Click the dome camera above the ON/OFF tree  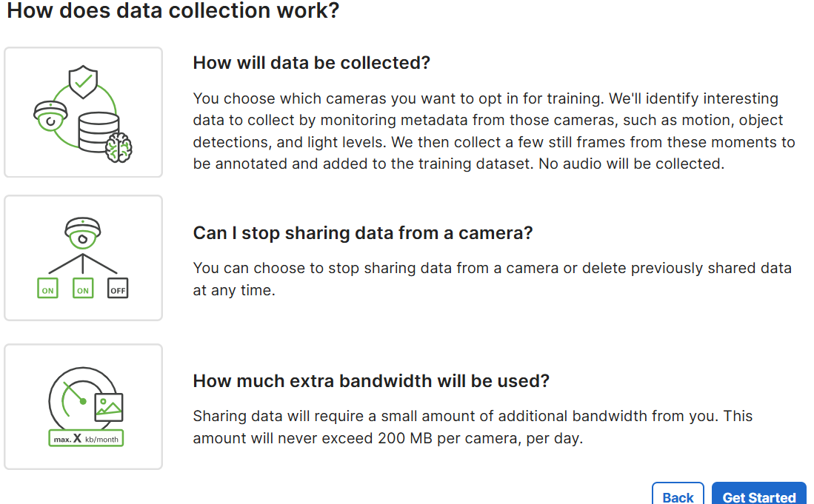click(x=82, y=233)
